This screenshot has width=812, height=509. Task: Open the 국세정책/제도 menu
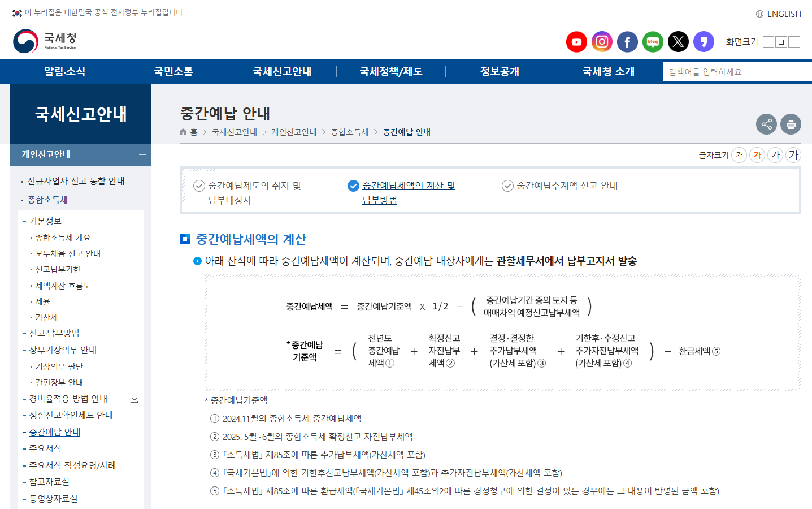[x=390, y=71]
